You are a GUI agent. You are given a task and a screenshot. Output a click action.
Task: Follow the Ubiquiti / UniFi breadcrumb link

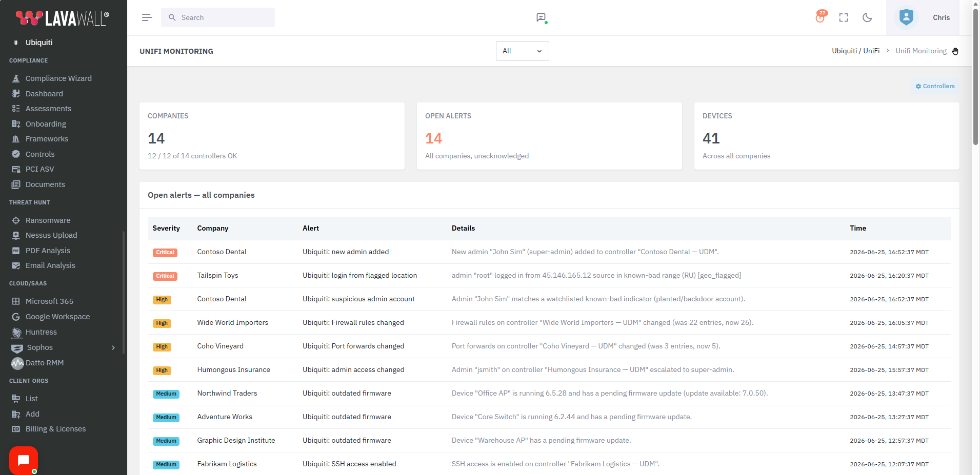pyautogui.click(x=855, y=51)
